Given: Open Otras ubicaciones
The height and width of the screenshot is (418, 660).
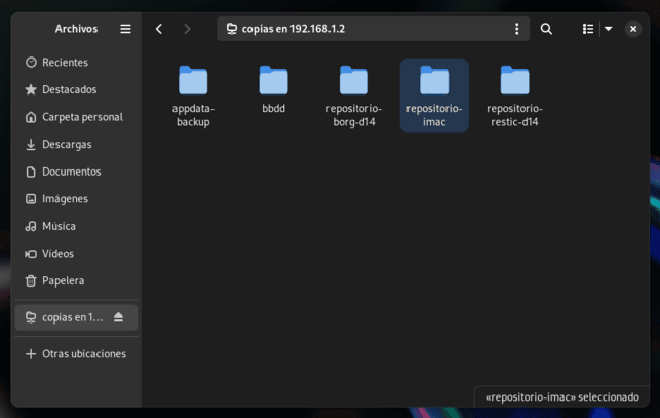Looking at the screenshot, I should [x=76, y=354].
